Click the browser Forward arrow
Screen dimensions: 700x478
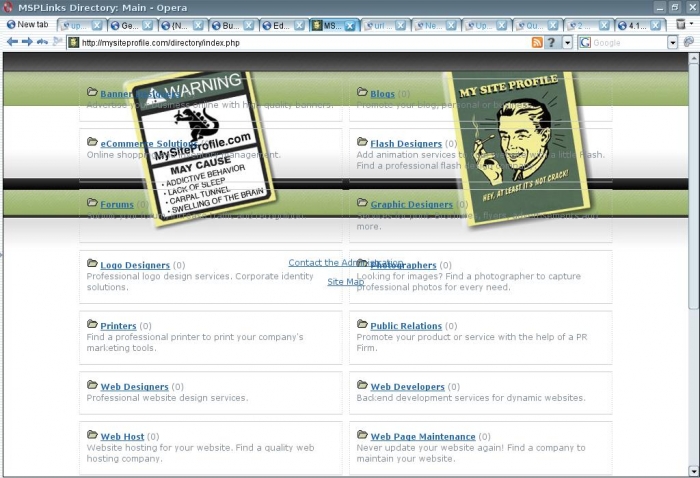[27, 42]
